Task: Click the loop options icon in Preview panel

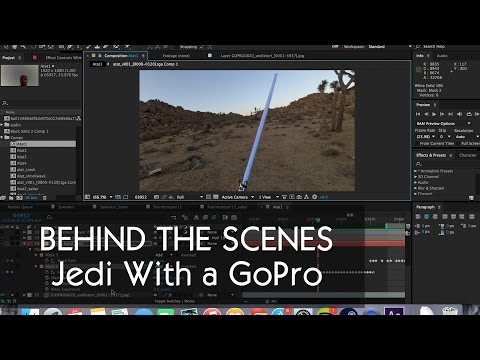Action: [469, 114]
